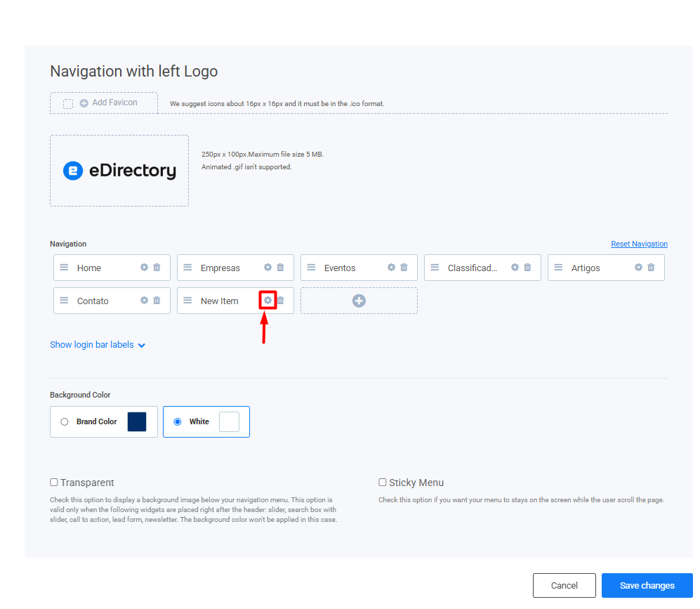
Task: Select the White background radio button
Action: (178, 422)
